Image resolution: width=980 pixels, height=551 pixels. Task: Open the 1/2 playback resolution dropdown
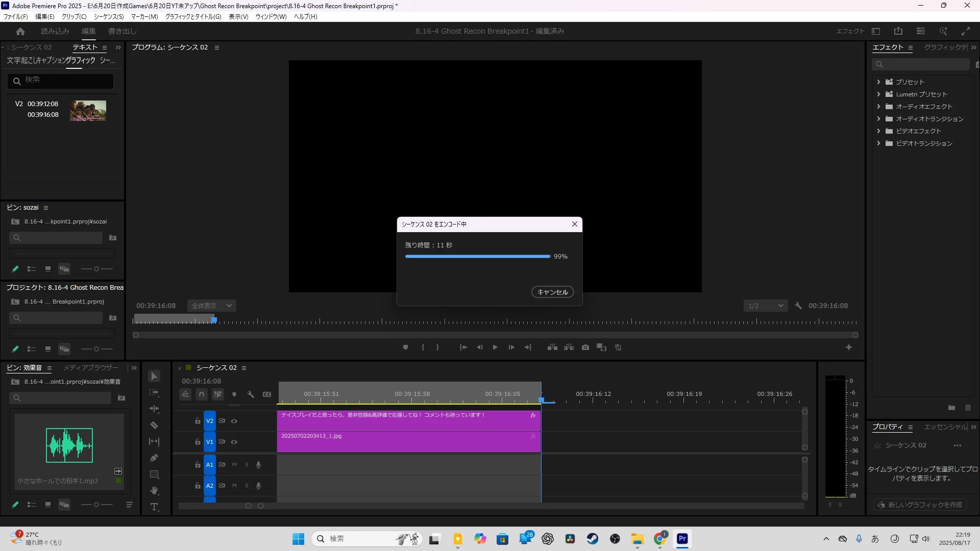click(x=765, y=306)
